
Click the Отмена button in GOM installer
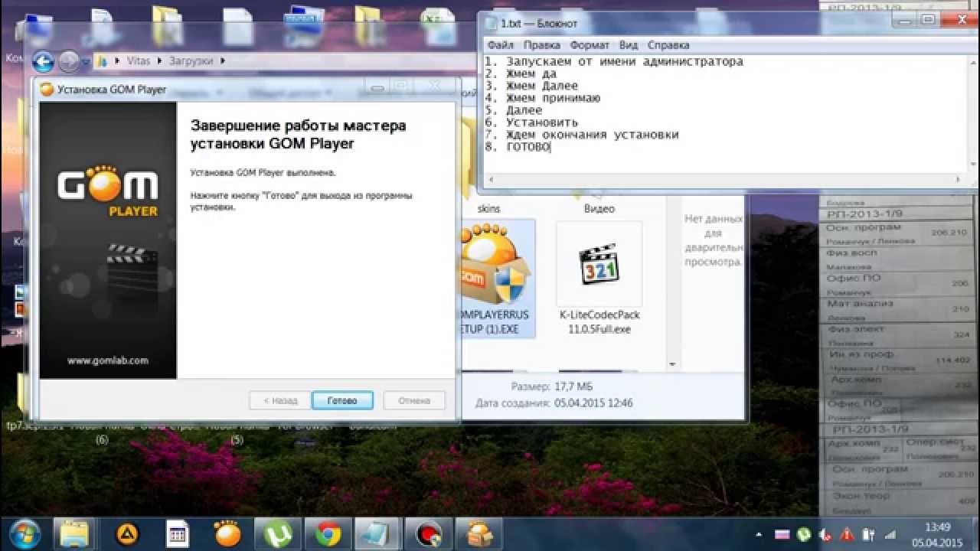click(x=414, y=400)
